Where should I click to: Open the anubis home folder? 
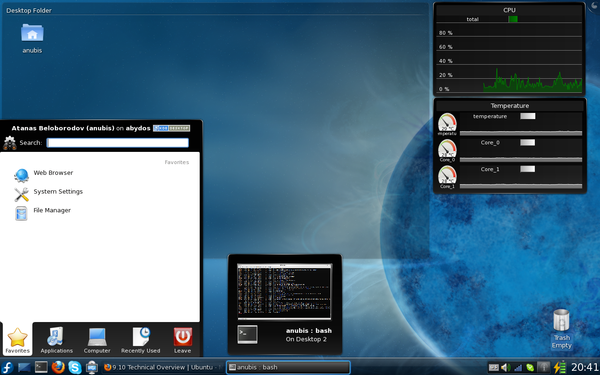click(x=32, y=38)
